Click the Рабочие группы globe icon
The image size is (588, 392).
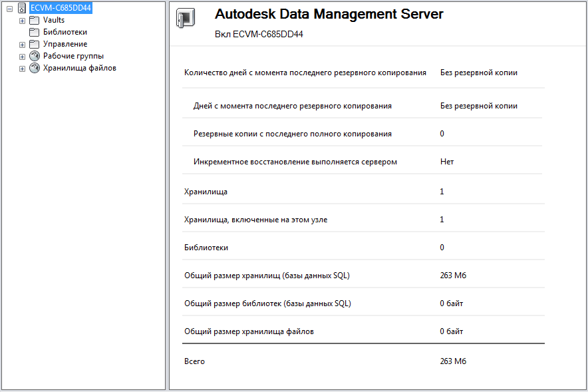[35, 56]
